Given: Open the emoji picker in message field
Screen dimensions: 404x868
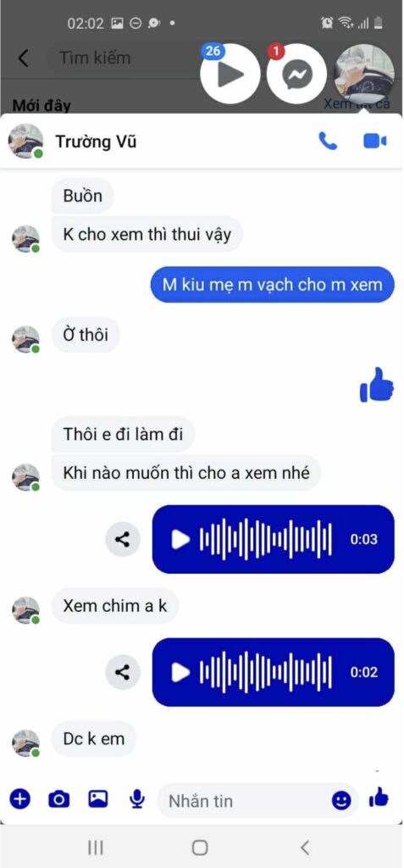Looking at the screenshot, I should click(341, 800).
